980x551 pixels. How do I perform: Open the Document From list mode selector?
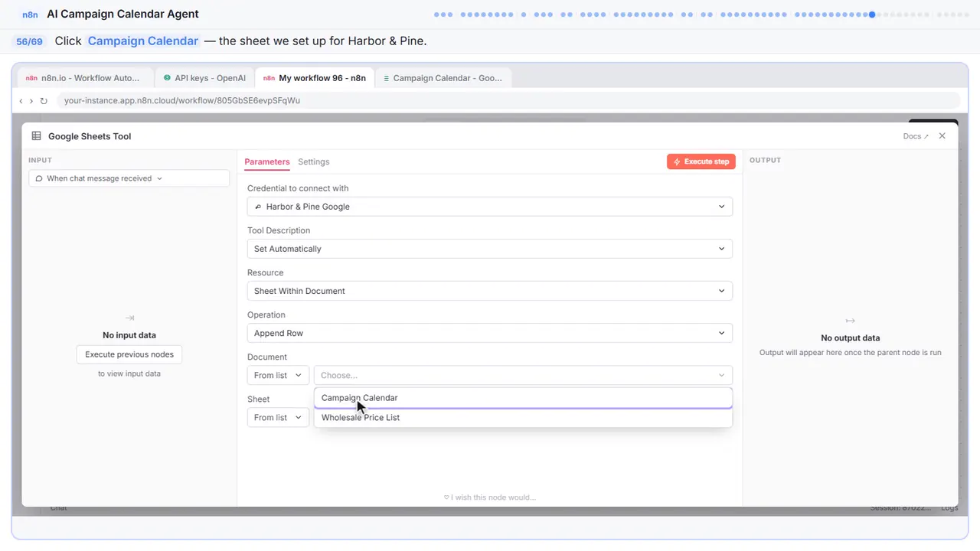278,375
